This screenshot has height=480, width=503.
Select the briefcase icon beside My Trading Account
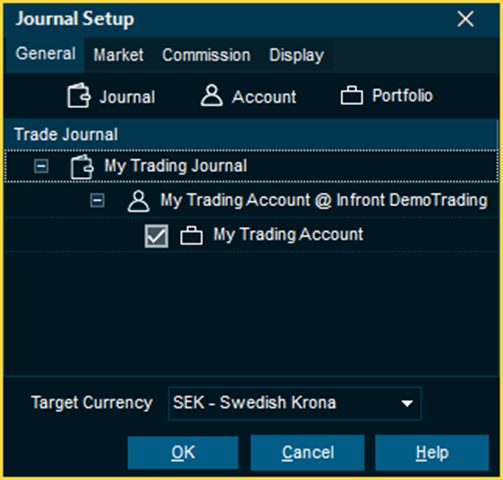[191, 235]
